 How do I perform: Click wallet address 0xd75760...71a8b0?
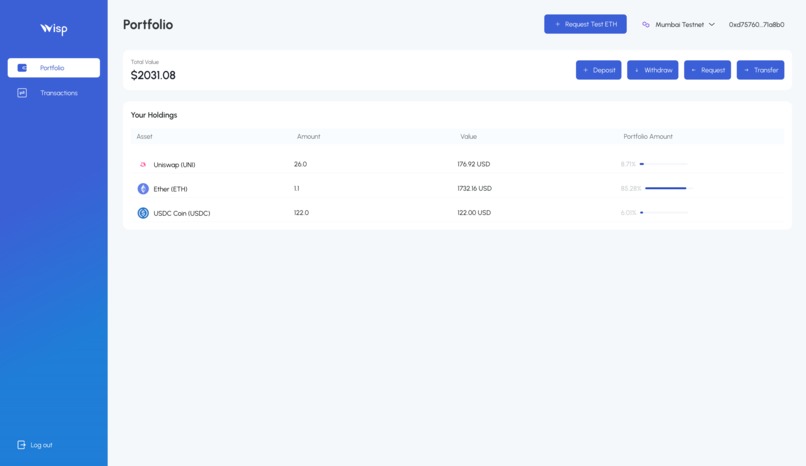[756, 24]
